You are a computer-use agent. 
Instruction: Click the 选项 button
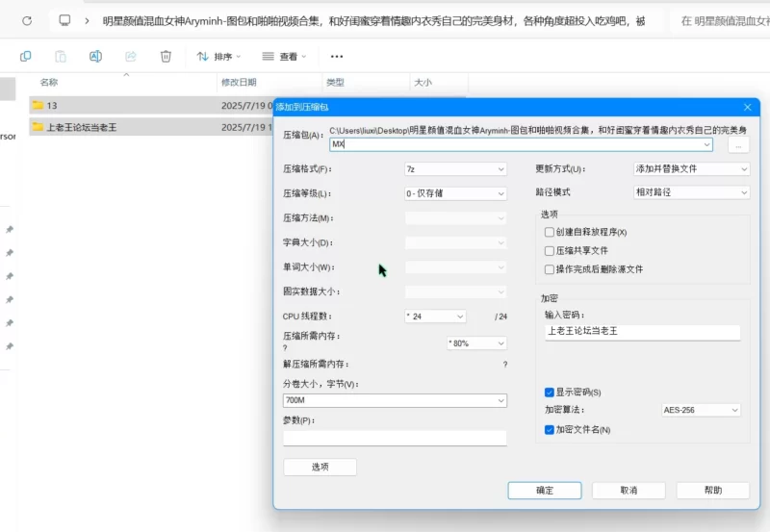(321, 467)
